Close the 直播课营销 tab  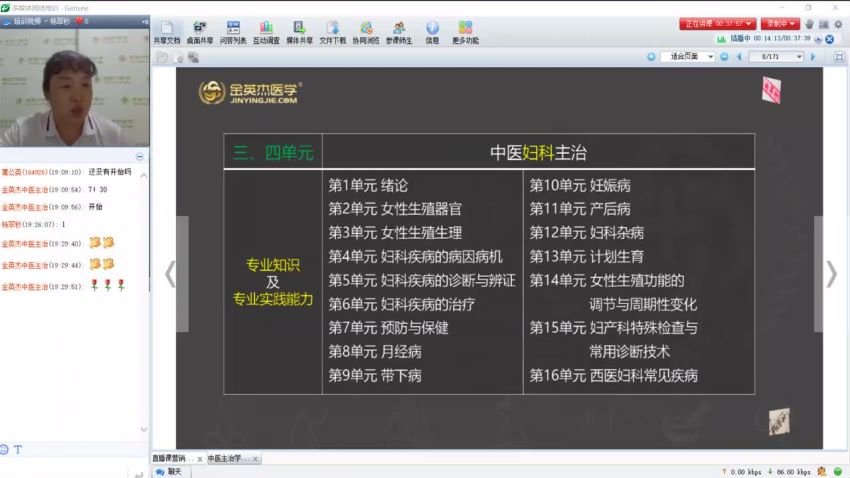tap(200, 459)
